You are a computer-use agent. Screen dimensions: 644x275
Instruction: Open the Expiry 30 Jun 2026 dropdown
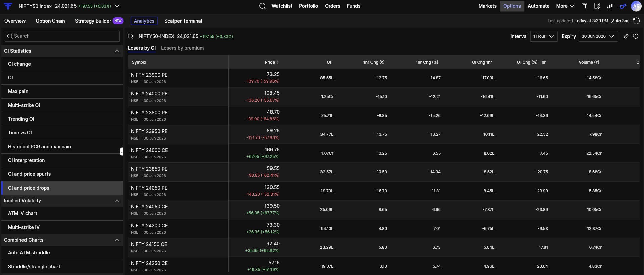click(x=598, y=36)
